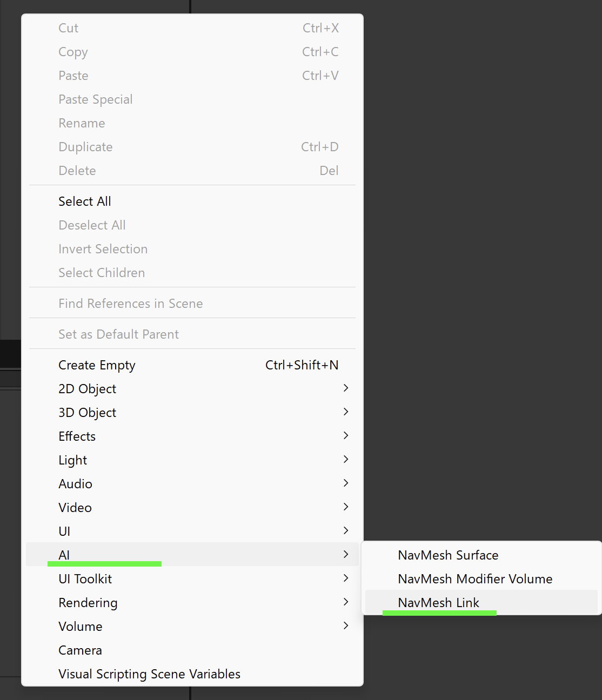The image size is (602, 700).
Task: Open the Audio submenu
Action: (76, 484)
